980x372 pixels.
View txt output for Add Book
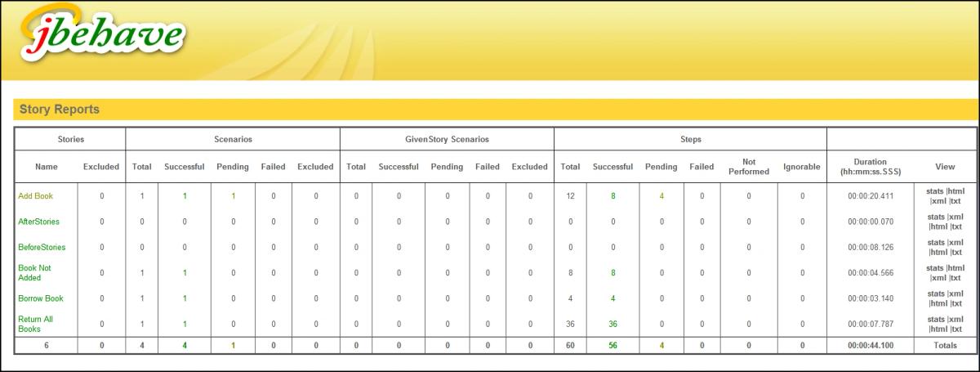coord(954,201)
